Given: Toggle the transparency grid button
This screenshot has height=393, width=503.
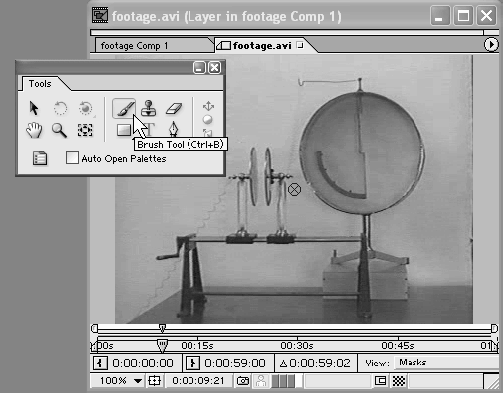Looking at the screenshot, I should pyautogui.click(x=399, y=381).
